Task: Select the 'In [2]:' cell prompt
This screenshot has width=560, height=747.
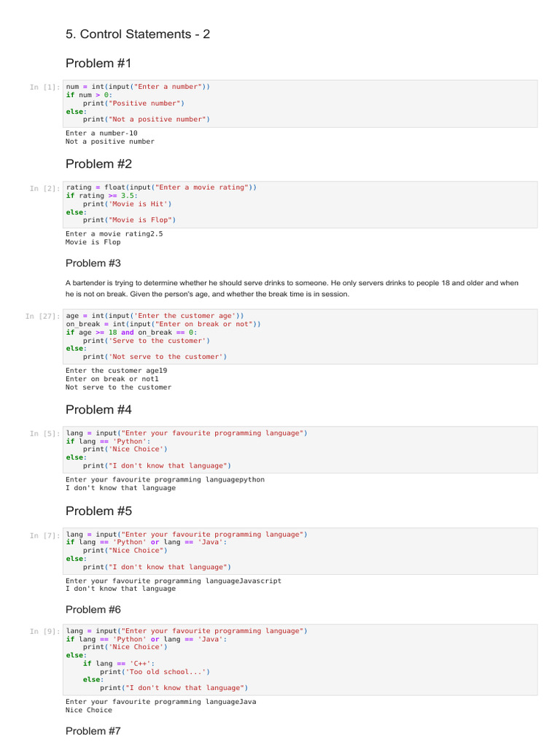Action: click(44, 189)
